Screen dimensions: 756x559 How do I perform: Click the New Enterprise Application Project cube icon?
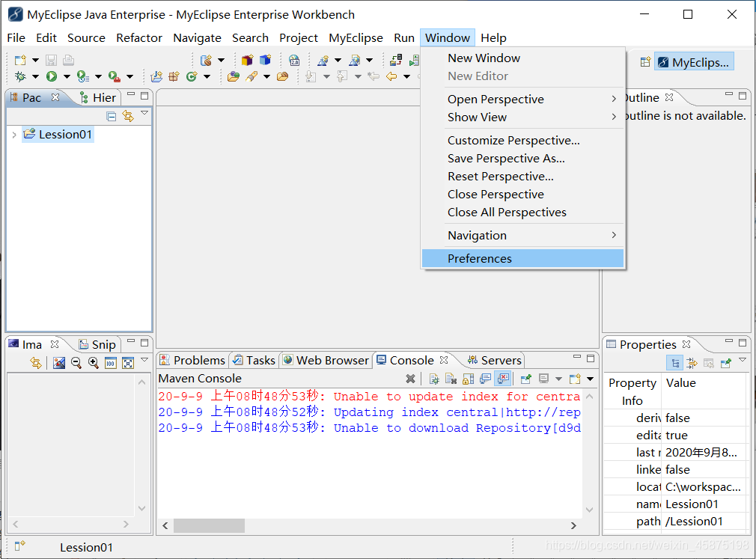pyautogui.click(x=247, y=60)
